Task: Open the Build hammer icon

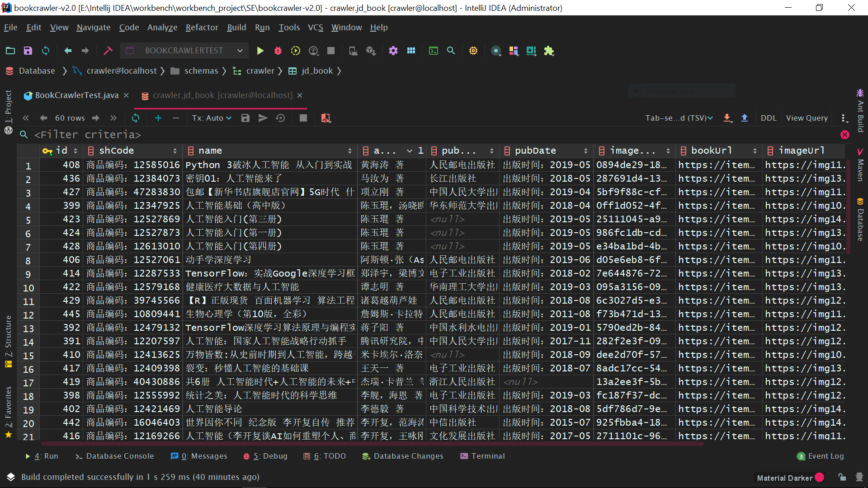Action: (x=108, y=51)
